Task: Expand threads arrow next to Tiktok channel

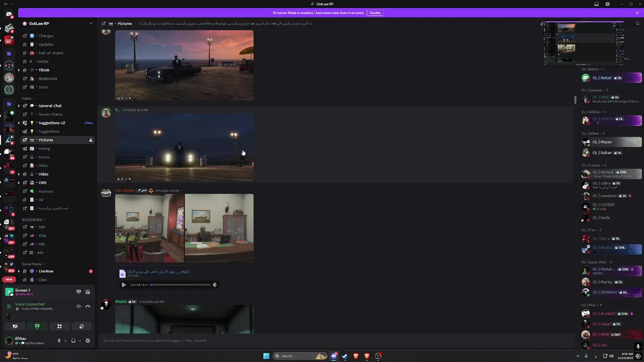Action: [19, 70]
